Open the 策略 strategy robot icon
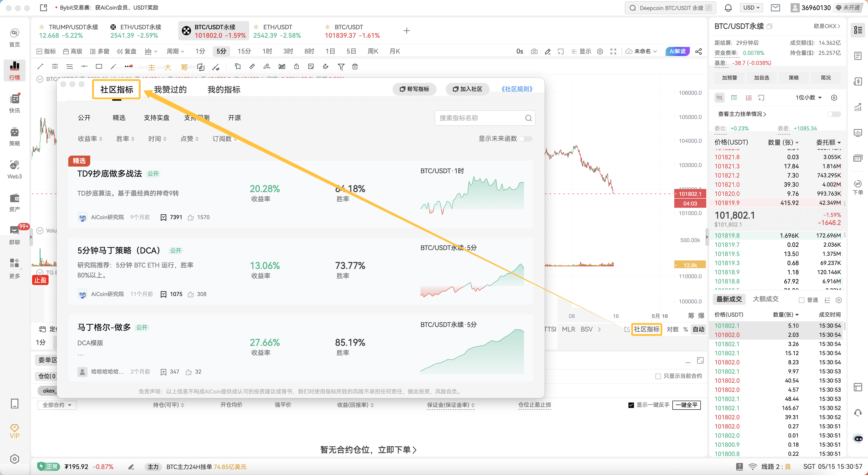The width and height of the screenshot is (868, 475). (x=14, y=136)
